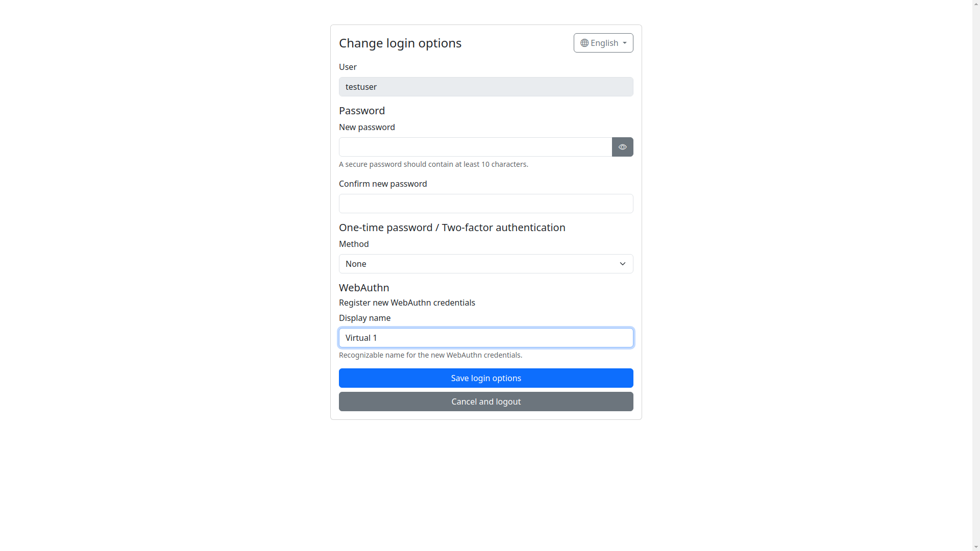Screen dimensions: 980x551
Task: Click the globe icon in the language selector
Action: pos(584,43)
